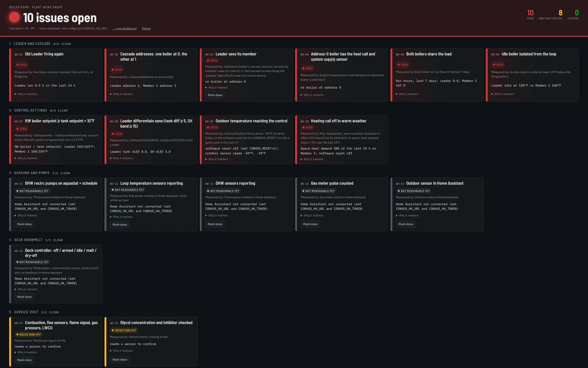Expand 'Why it matters' on the Cascade addresses card
Image resolution: width=588 pixels, height=368 pixels.
click(121, 94)
